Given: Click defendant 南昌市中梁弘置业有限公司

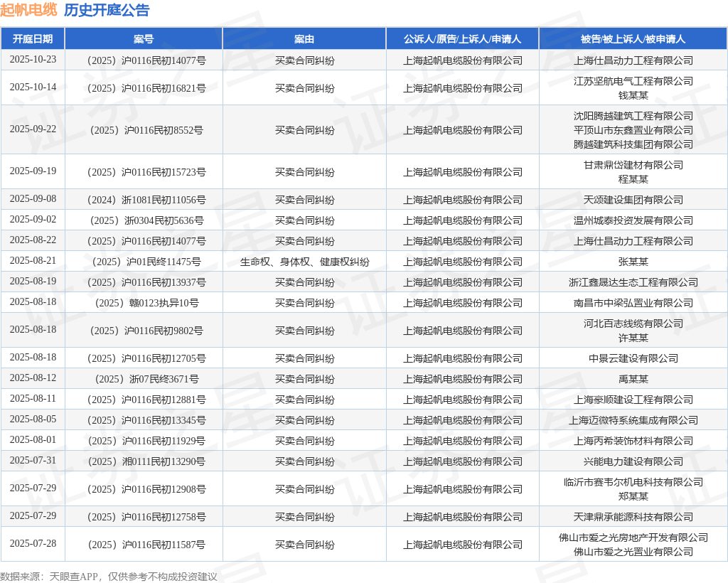Looking at the screenshot, I should pyautogui.click(x=633, y=303).
